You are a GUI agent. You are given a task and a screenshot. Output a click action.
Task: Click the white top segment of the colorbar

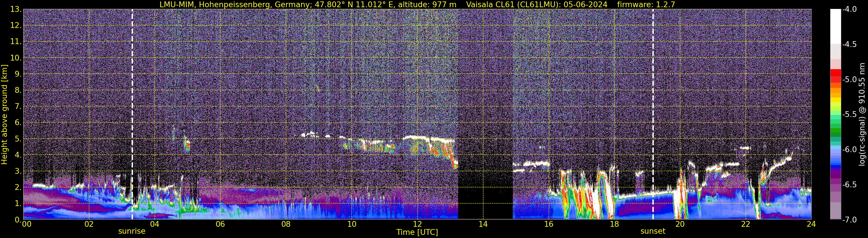tap(835, 26)
